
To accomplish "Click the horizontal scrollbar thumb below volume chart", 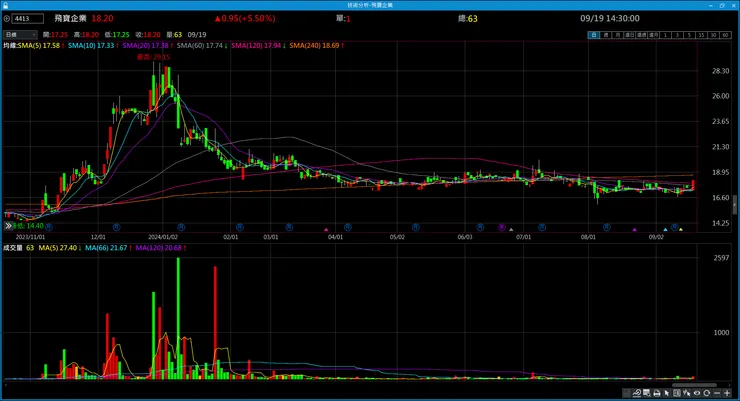I will tap(694, 385).
